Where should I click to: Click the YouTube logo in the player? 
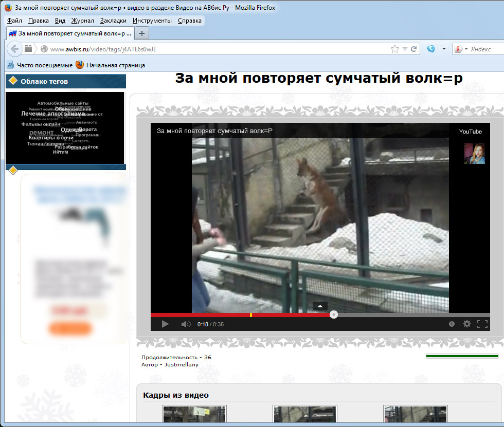click(x=470, y=132)
